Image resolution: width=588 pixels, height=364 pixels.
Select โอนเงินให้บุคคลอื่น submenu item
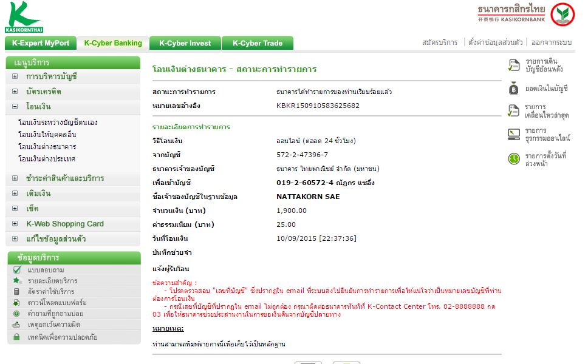point(47,135)
